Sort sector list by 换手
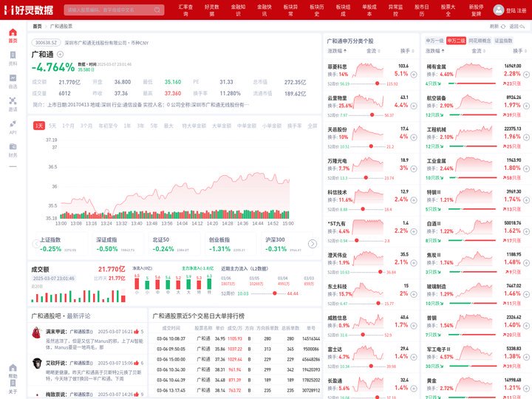Screen dimensions: 532x399 (x=519, y=51)
